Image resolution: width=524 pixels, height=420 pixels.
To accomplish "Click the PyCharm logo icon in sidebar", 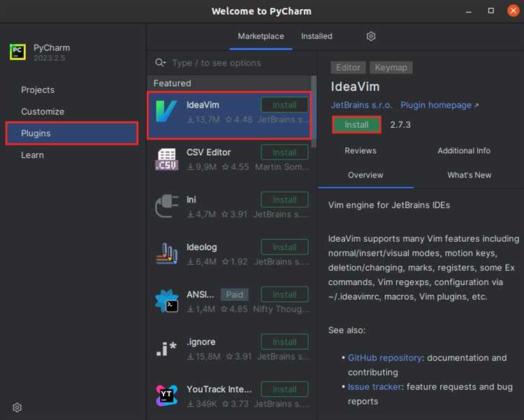I will 17,52.
